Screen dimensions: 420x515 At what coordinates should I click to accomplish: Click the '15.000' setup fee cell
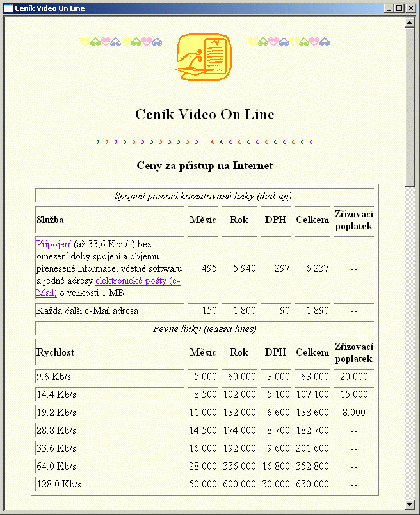pyautogui.click(x=354, y=395)
